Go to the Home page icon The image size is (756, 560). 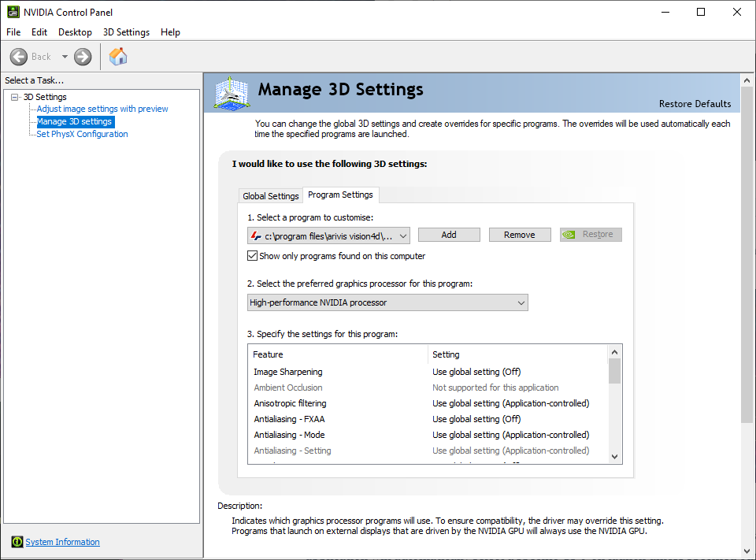tap(118, 57)
